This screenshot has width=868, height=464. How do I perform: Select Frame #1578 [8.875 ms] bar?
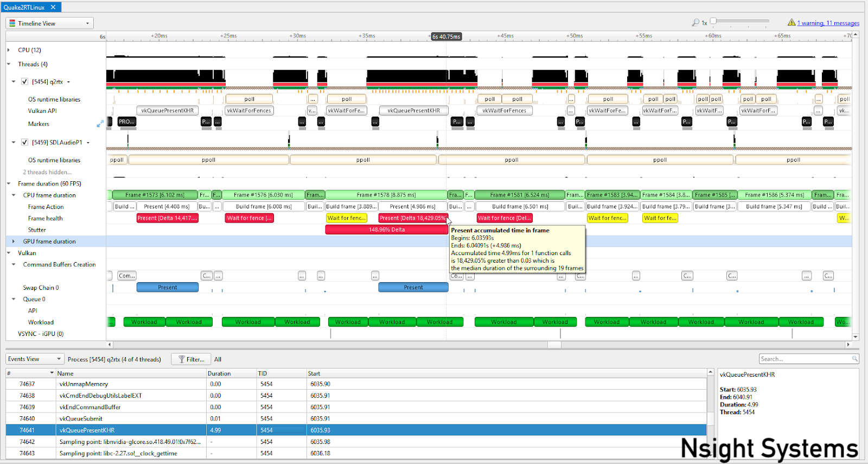click(x=386, y=195)
